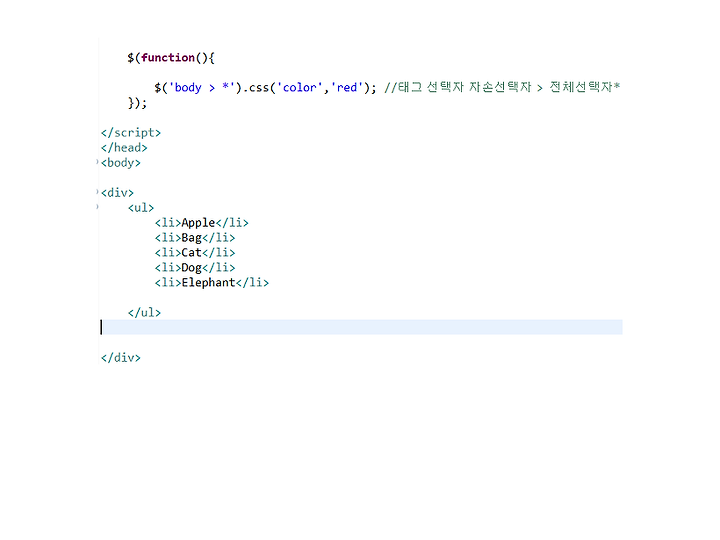Click the Cat list item line
720x540 pixels.
pos(195,253)
